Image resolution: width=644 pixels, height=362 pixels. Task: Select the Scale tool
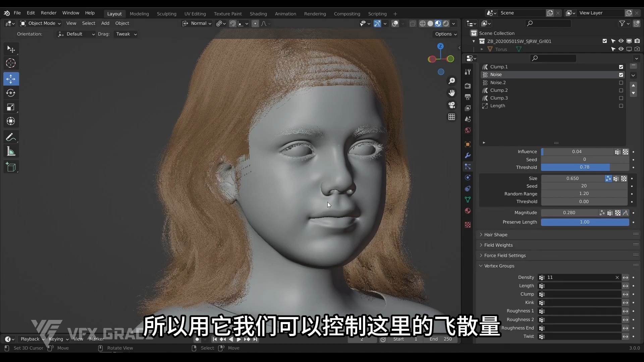[11, 107]
